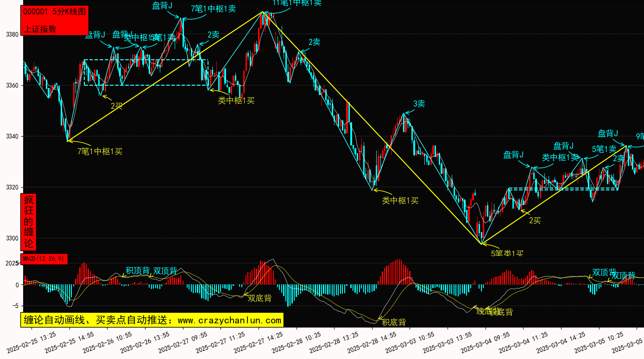Select the 上证指数 index label
644x359 pixels.
click(40, 29)
